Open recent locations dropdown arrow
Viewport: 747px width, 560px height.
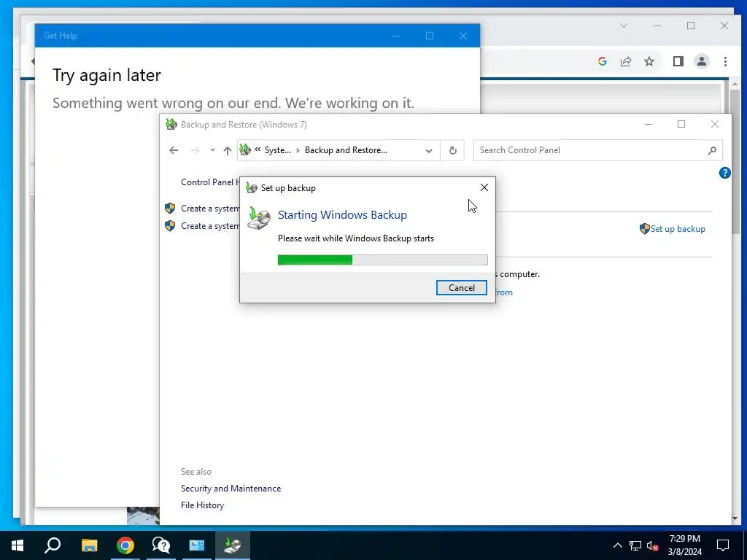point(212,150)
